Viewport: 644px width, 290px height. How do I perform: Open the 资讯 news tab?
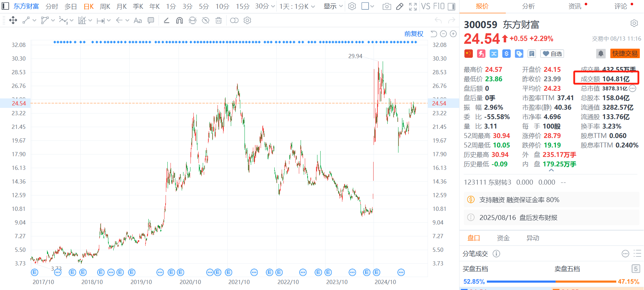[x=575, y=6]
